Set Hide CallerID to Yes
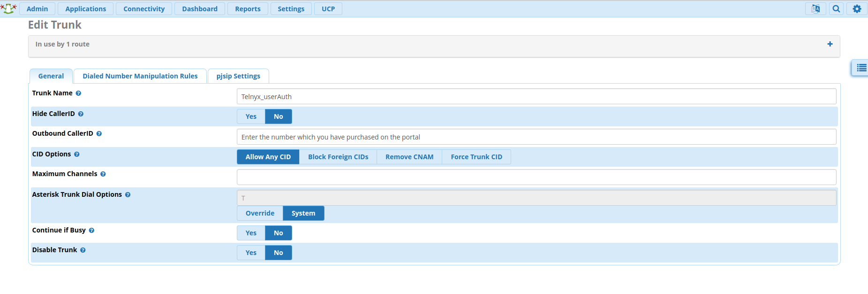868x294 pixels. coord(251,116)
